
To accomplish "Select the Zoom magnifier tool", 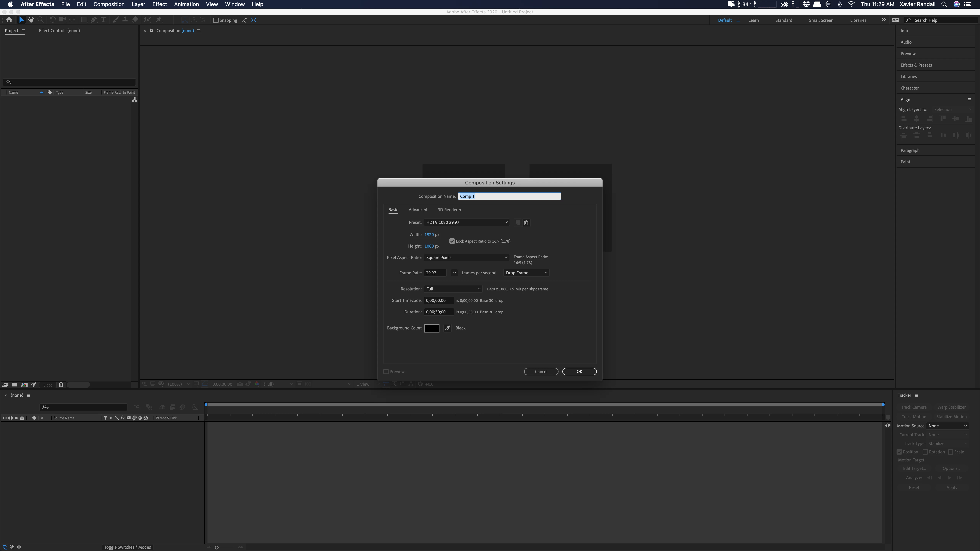I will [40, 20].
